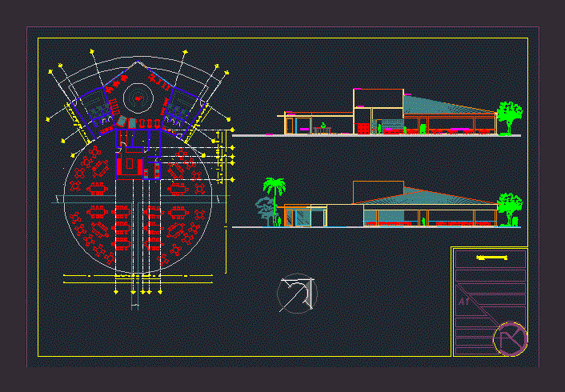This screenshot has height=392, width=565.
Task: Select the green tree right of lower elevation
Action: [508, 208]
